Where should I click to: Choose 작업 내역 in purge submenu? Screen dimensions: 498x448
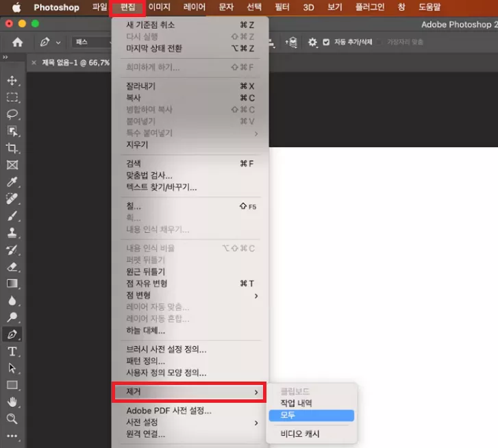[311, 403]
